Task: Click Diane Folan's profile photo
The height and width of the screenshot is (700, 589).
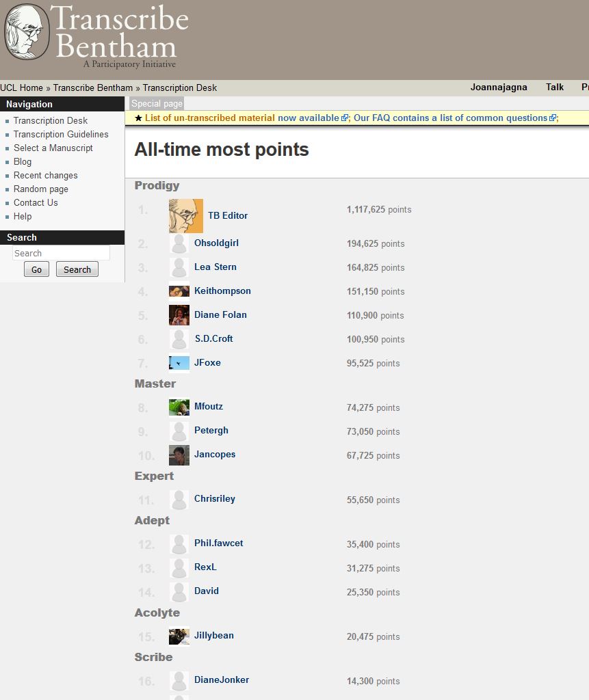Action: click(179, 315)
